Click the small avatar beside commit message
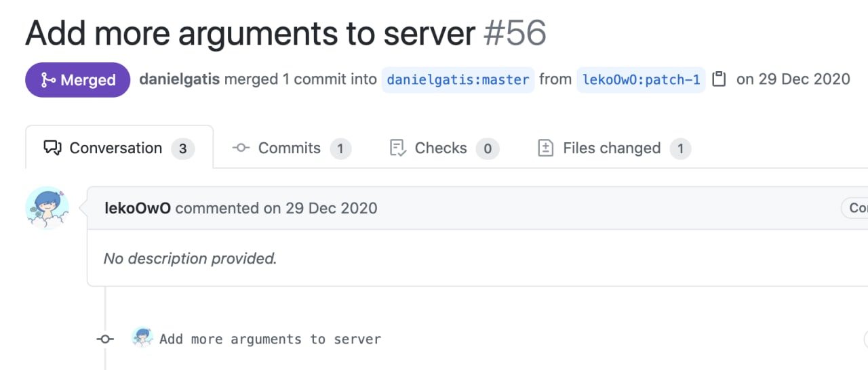The width and height of the screenshot is (868, 370). click(x=142, y=337)
